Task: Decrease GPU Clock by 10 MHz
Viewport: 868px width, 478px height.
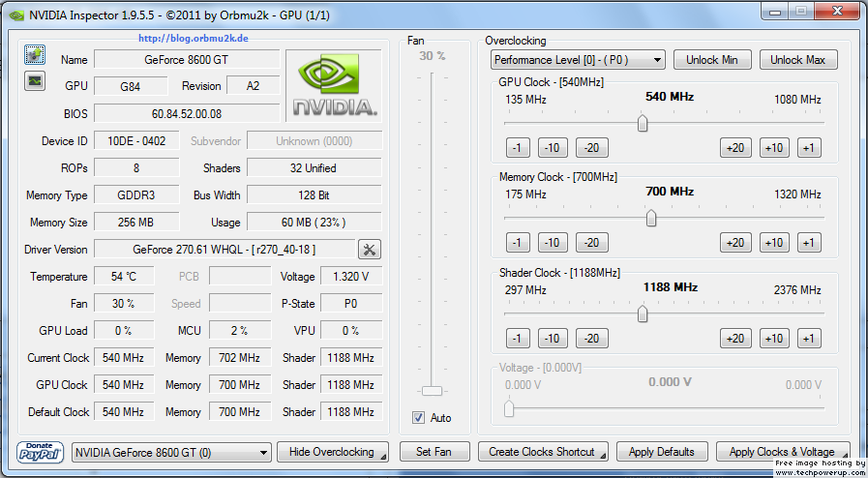Action: coord(553,148)
